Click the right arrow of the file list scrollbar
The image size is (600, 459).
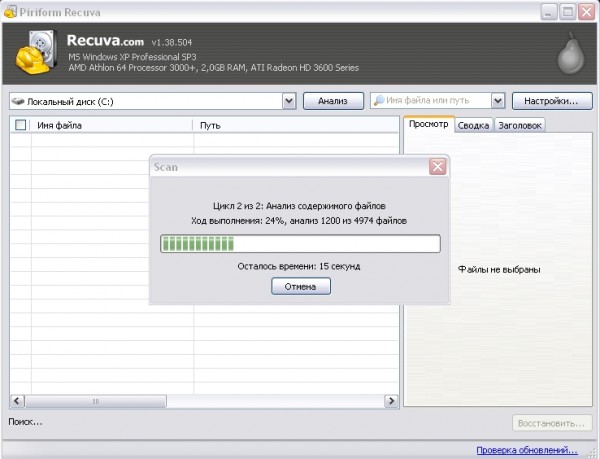pos(391,401)
